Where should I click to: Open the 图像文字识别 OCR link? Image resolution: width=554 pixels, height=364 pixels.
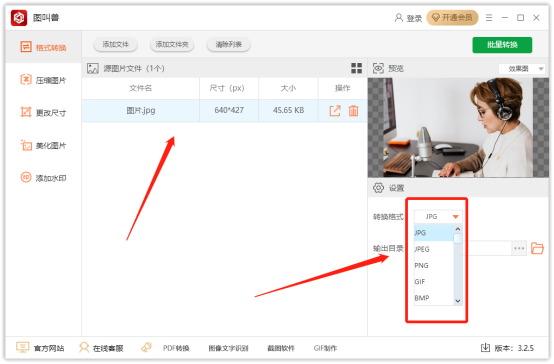(x=228, y=348)
